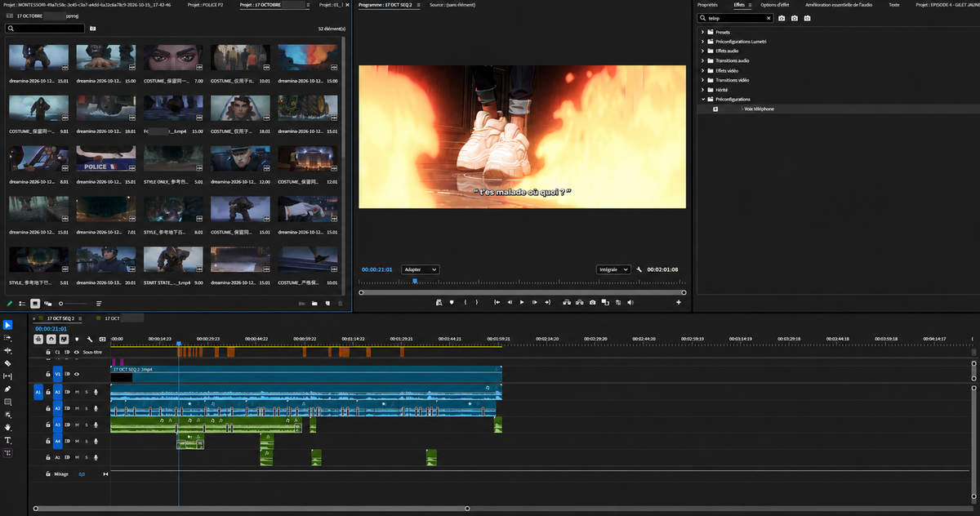This screenshot has height=516, width=980.
Task: Expand Effets vidéo folder
Action: [702, 70]
